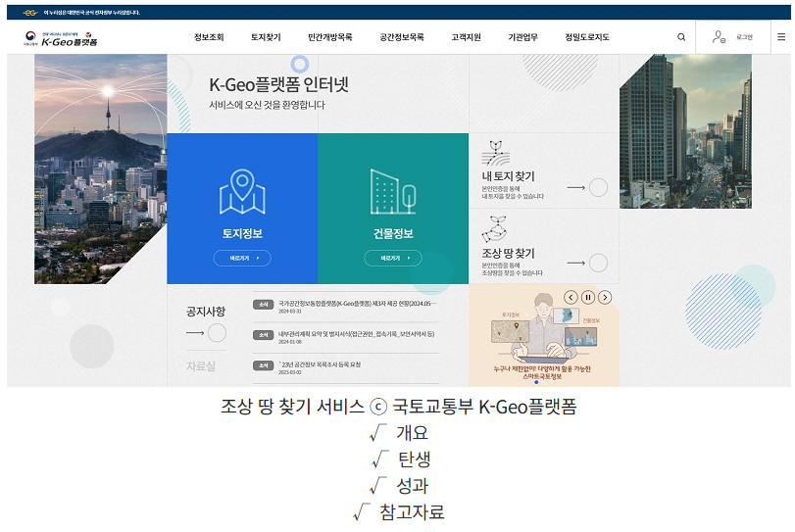Click the circle arrow beside 조상 땅 찾기
The image size is (795, 532).
pyautogui.click(x=598, y=263)
